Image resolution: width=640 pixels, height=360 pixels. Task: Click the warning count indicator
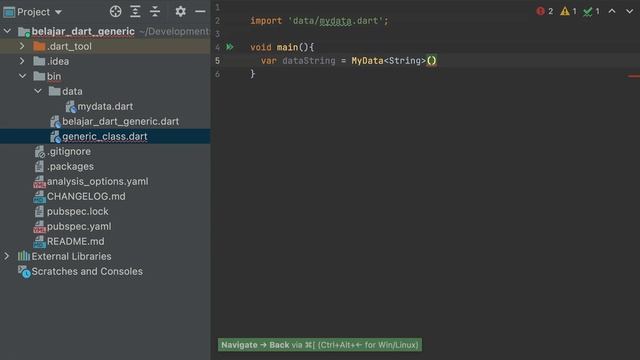[x=568, y=11]
